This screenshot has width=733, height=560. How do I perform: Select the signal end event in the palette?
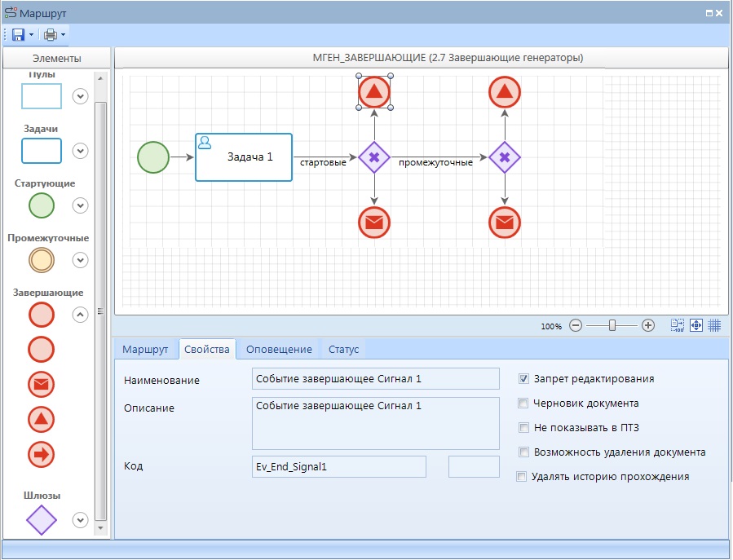(42, 419)
